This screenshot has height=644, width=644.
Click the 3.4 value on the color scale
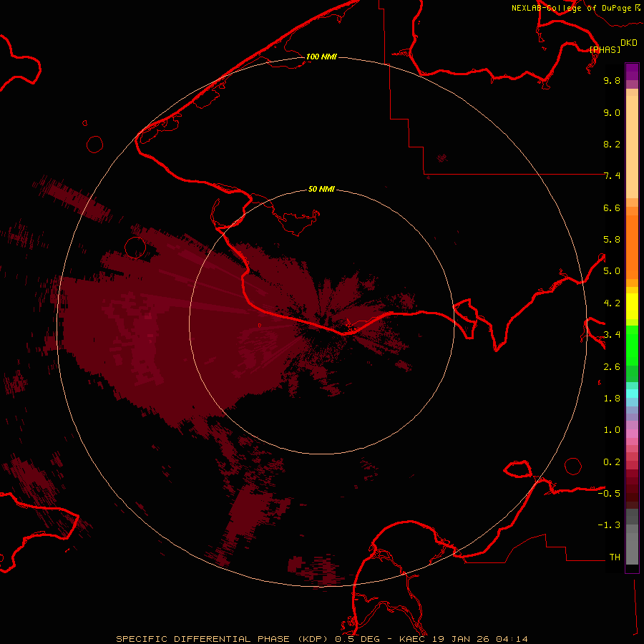(612, 335)
